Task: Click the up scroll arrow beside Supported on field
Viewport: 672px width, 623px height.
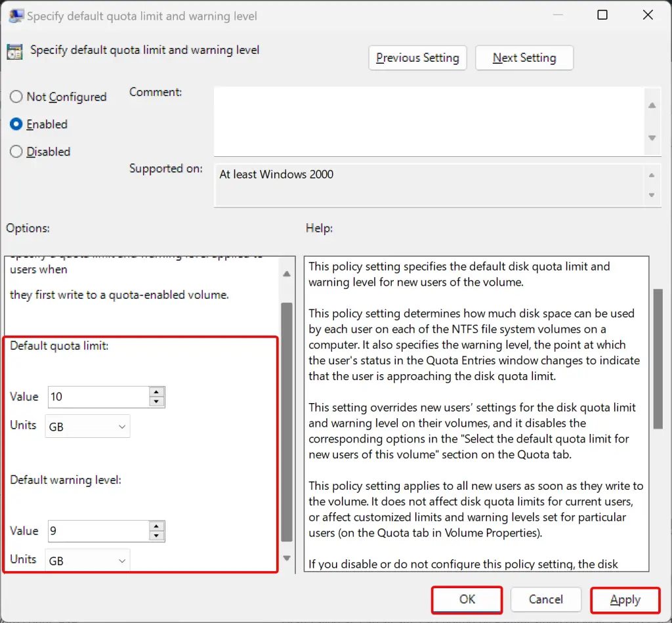Action: pos(652,176)
